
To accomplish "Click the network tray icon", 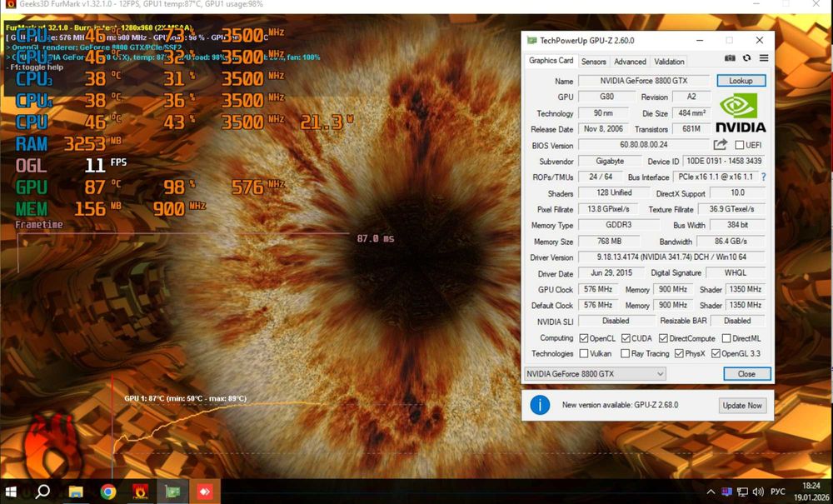I will pos(742,492).
